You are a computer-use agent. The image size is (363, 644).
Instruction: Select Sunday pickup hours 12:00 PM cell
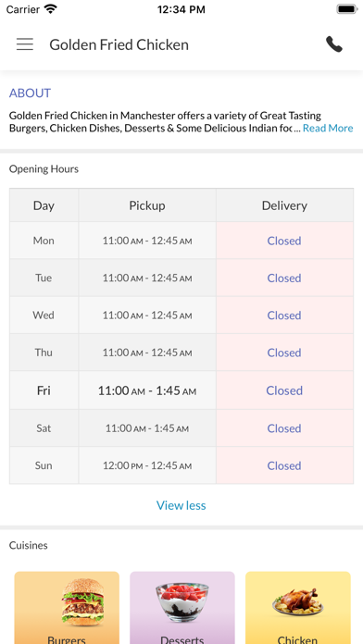[147, 465]
